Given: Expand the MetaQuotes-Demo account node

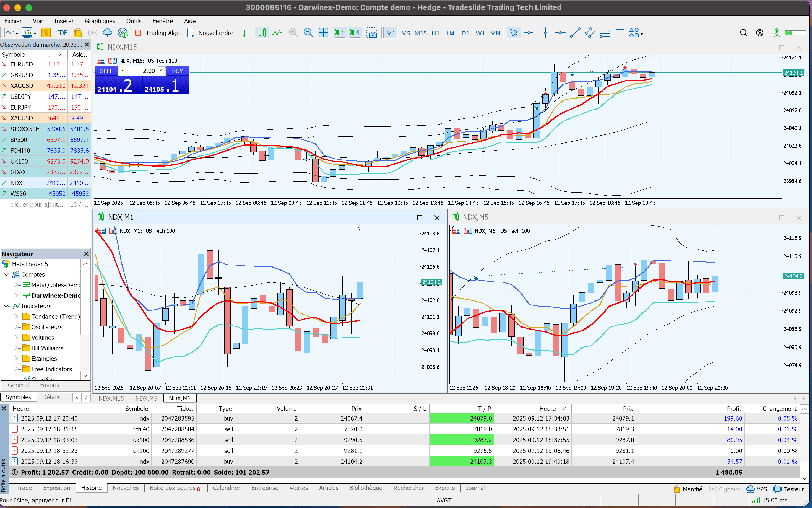Looking at the screenshot, I should click(16, 285).
